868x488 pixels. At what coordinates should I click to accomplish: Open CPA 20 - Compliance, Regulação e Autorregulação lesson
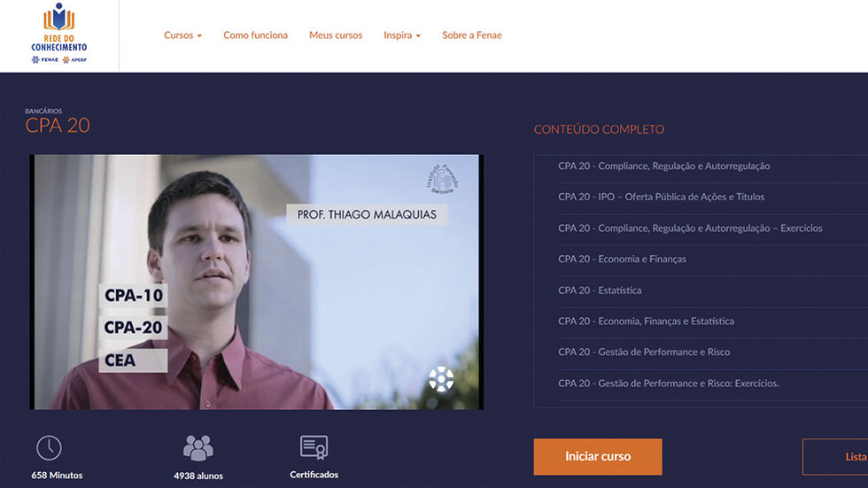click(663, 166)
